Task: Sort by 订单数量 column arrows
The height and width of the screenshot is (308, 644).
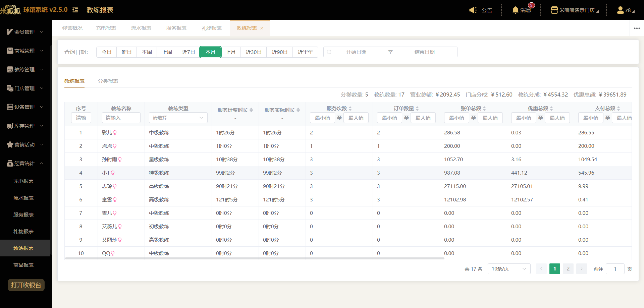Action: [417, 109]
